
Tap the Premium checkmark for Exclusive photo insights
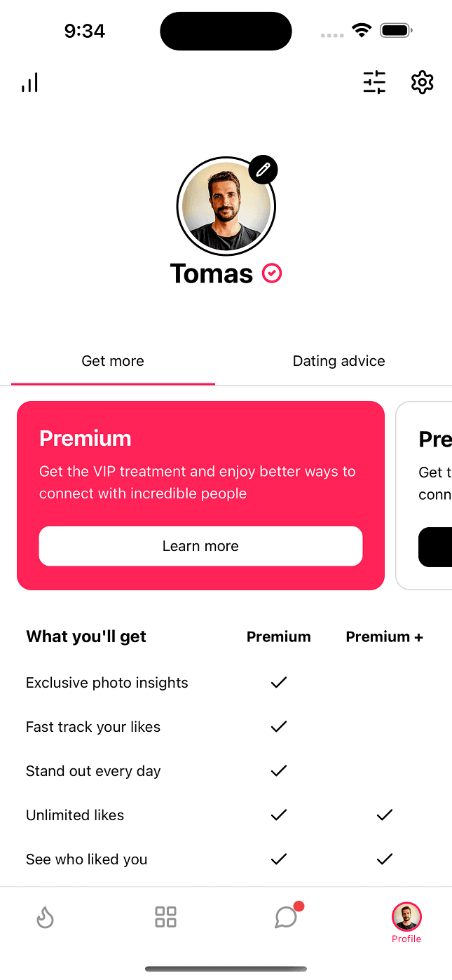(279, 682)
